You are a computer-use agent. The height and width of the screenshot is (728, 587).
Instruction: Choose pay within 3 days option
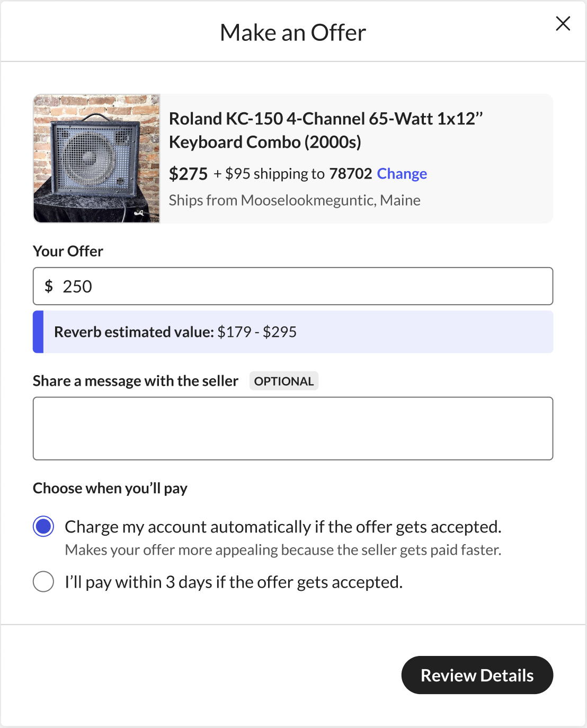tap(43, 582)
